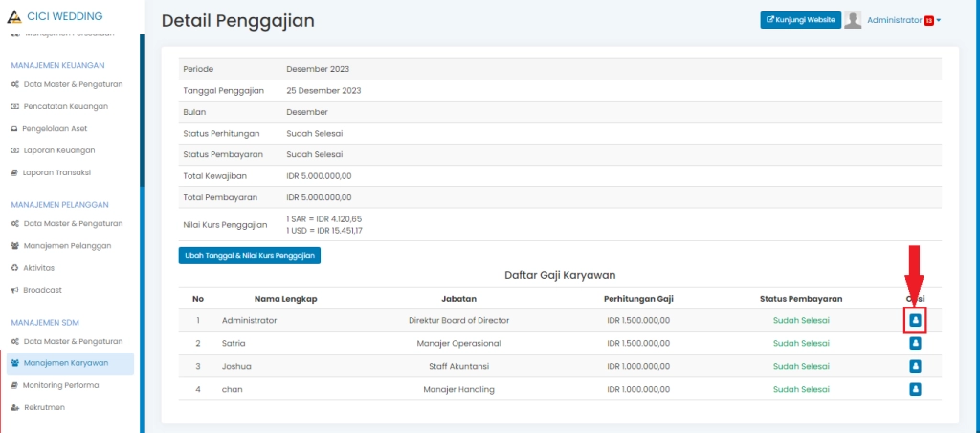Open Manajemen Karyawan in sidebar
The image size is (980, 433).
click(65, 363)
